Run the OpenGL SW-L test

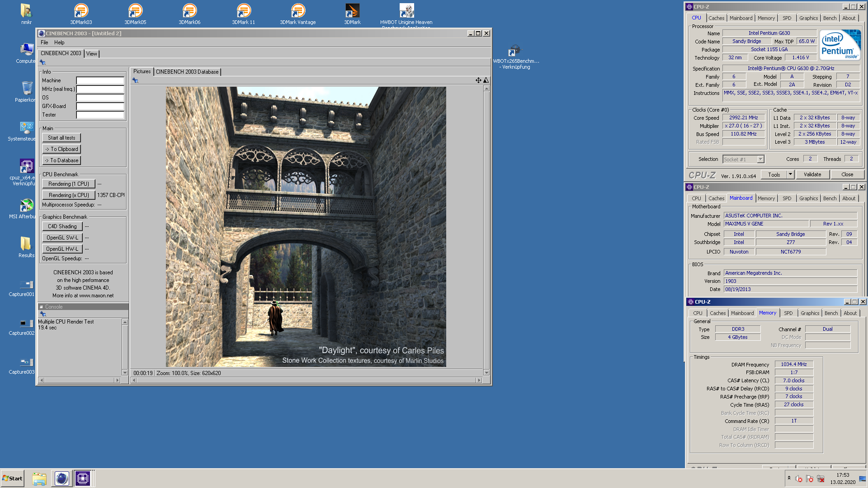pos(62,238)
